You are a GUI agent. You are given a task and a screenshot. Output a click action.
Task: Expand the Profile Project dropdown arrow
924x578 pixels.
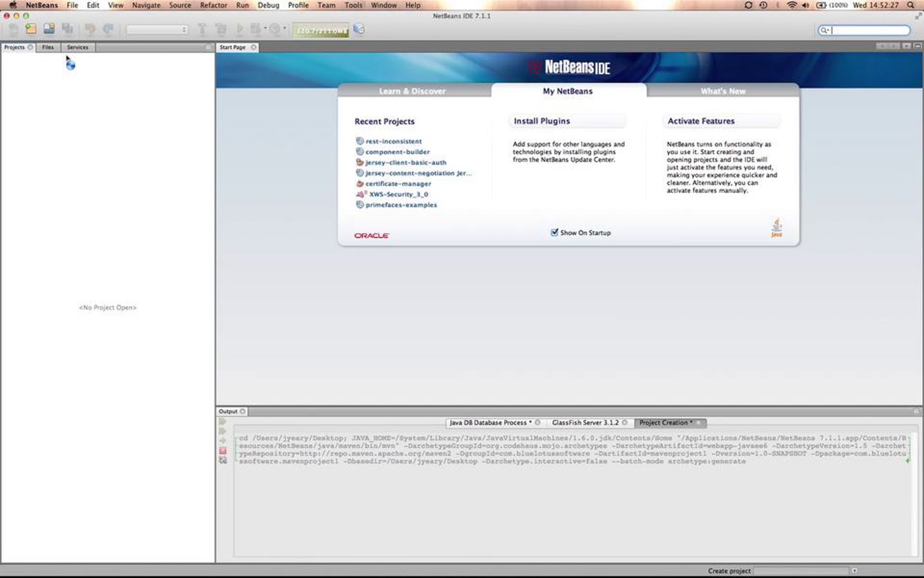285,28
